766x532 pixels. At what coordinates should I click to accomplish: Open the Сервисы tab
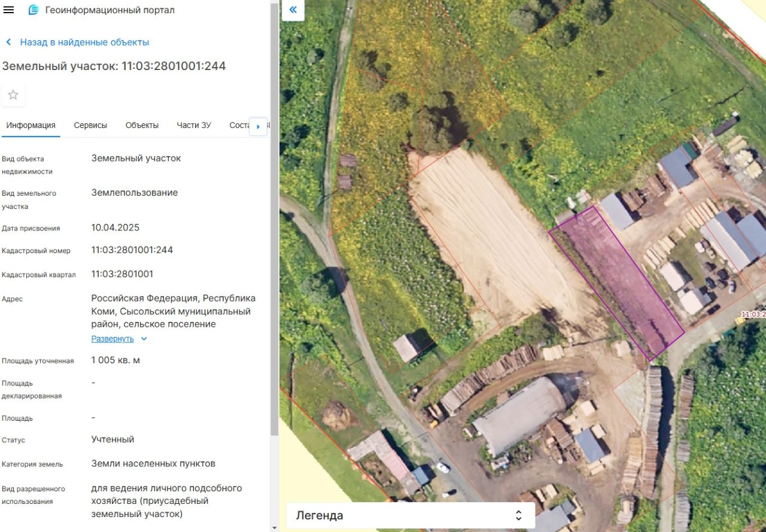[x=90, y=125]
